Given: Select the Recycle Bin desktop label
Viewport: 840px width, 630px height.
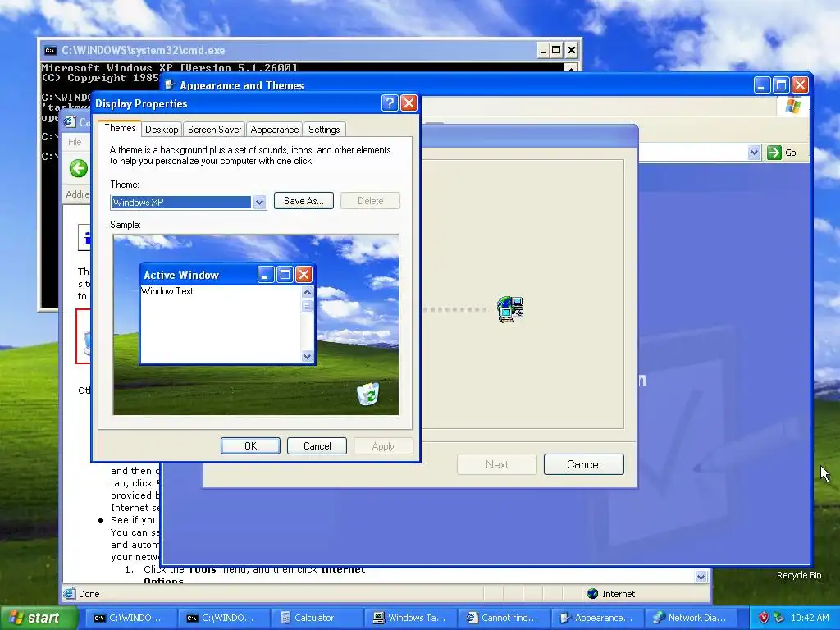Looking at the screenshot, I should (799, 575).
